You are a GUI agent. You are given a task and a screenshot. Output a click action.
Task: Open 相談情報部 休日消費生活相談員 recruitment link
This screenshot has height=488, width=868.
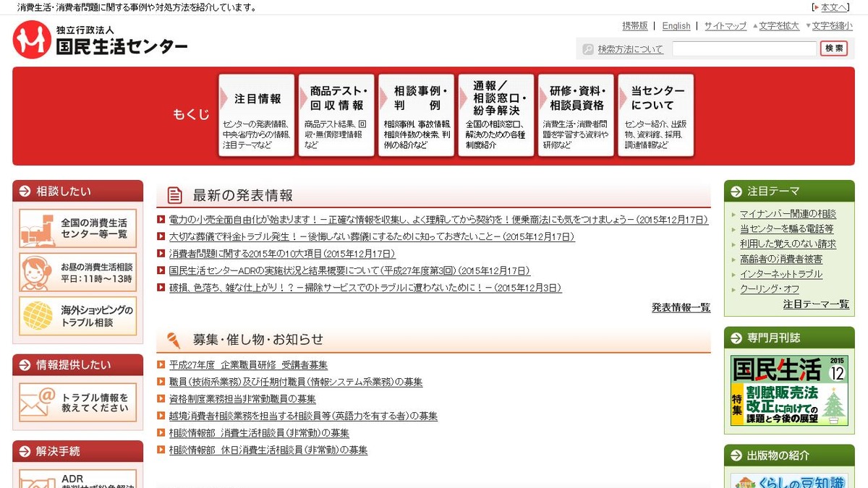[268, 450]
